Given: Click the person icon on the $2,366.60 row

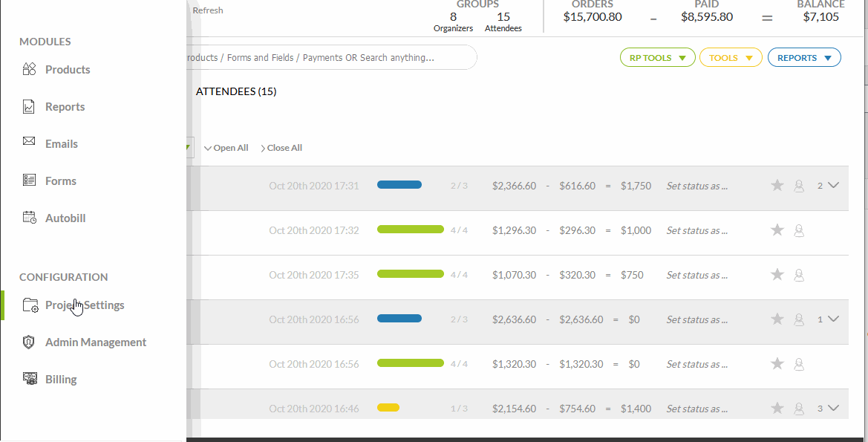Looking at the screenshot, I should [799, 186].
